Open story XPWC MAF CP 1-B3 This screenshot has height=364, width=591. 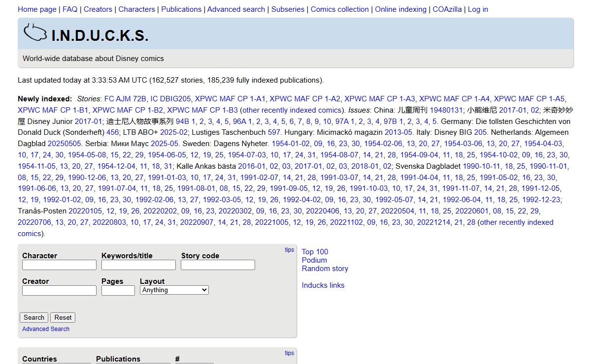click(x=202, y=110)
